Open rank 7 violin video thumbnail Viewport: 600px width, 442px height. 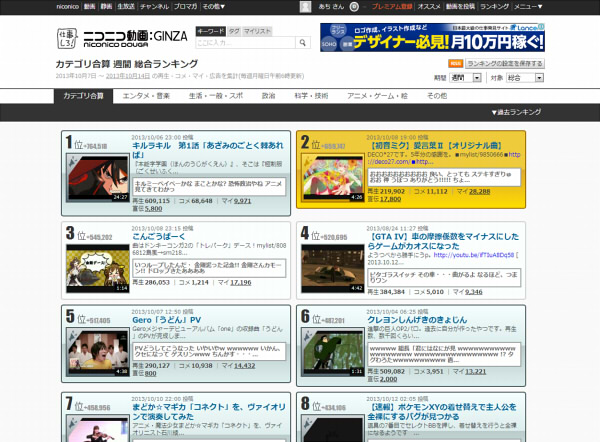pos(98,429)
